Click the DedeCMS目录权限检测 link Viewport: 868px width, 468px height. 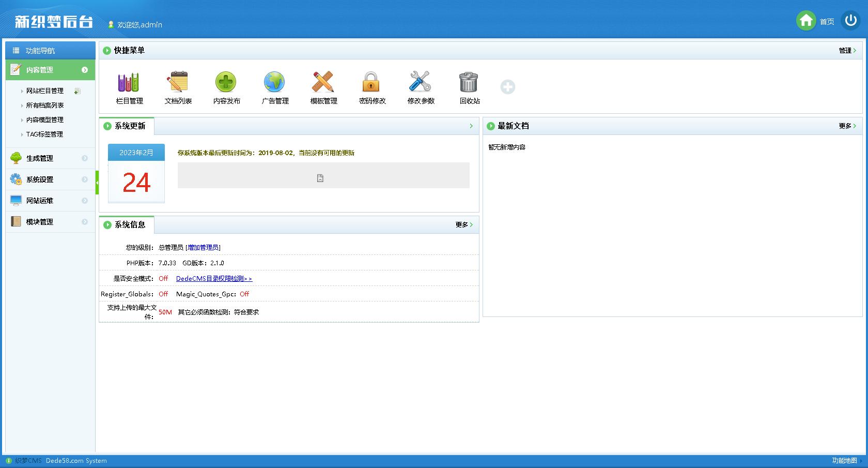(214, 279)
